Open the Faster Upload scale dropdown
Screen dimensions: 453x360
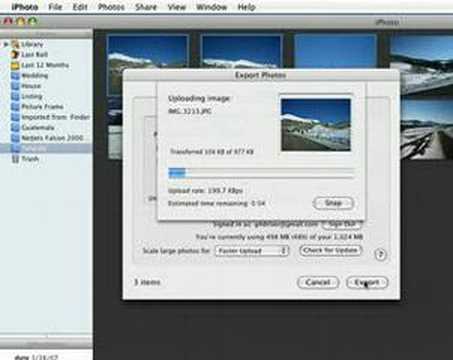click(x=252, y=251)
